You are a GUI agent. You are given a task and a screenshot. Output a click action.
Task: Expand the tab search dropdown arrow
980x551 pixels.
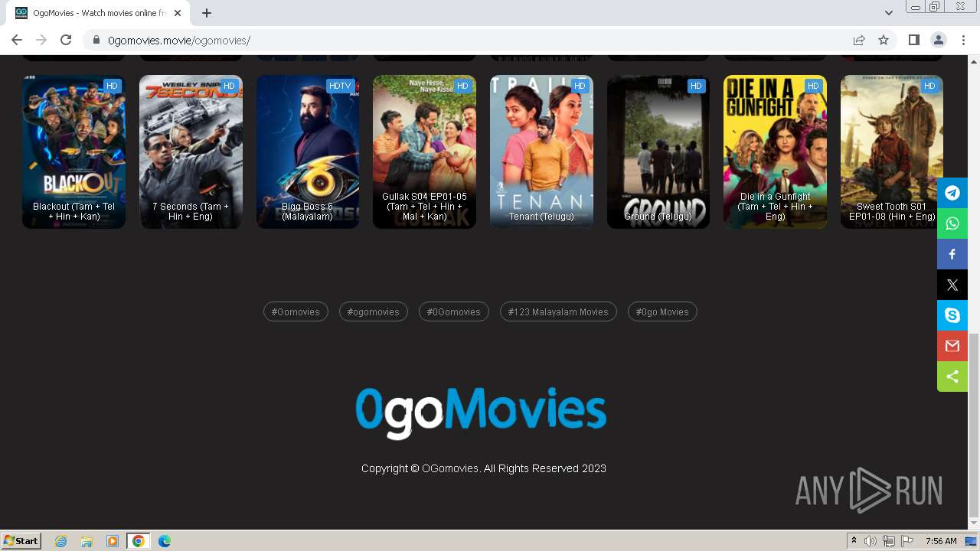click(x=889, y=13)
